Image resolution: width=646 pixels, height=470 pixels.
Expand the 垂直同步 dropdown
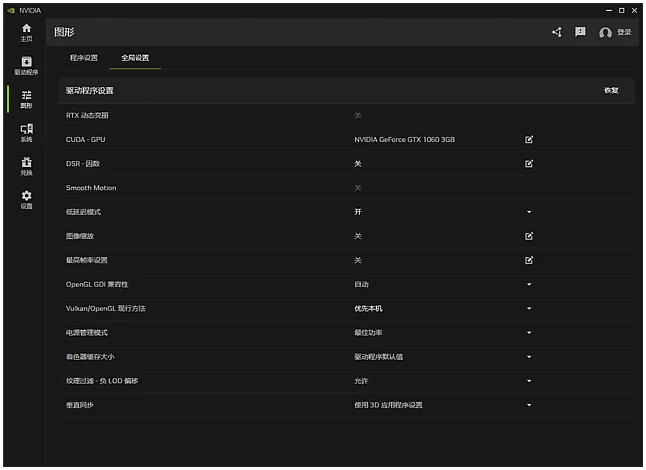click(x=529, y=405)
